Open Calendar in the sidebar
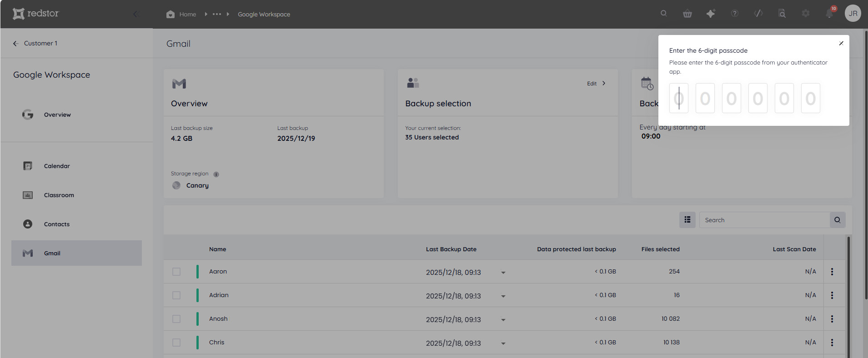Viewport: 868px width, 358px height. (x=76, y=166)
